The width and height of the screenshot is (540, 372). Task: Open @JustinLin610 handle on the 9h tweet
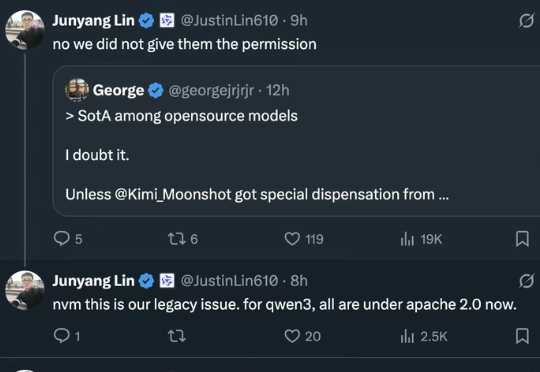(229, 21)
